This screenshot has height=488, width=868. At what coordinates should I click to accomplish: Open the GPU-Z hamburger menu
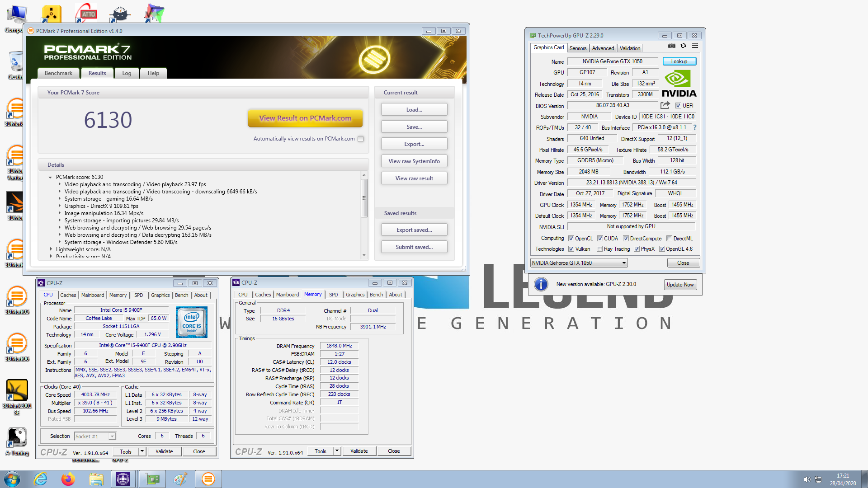pyautogui.click(x=695, y=46)
